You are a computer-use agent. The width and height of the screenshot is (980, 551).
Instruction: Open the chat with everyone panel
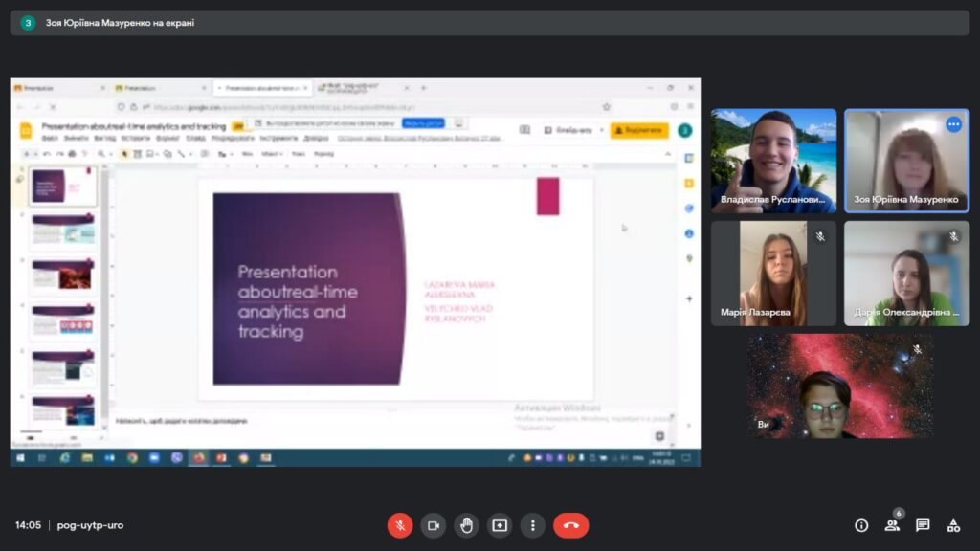point(923,525)
